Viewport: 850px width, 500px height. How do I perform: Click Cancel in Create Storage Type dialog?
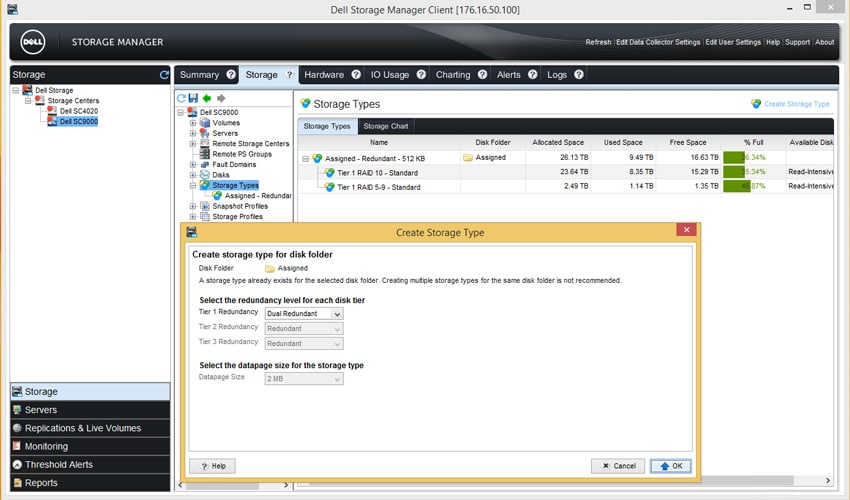tap(618, 466)
